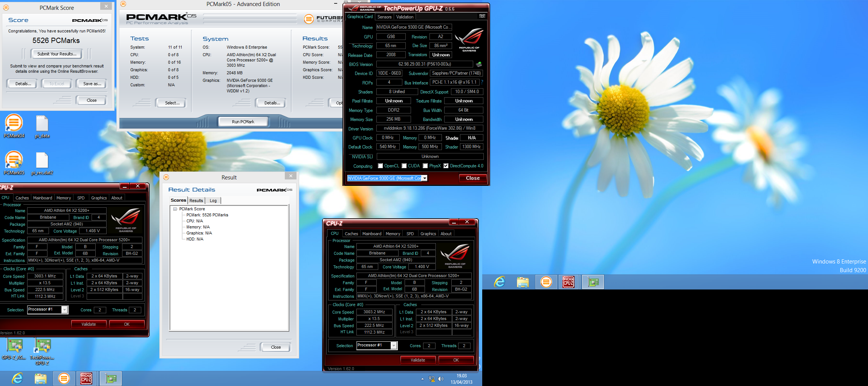Switch to Sensors tab in GPU-Z
The height and width of the screenshot is (386, 868).
tap(384, 17)
